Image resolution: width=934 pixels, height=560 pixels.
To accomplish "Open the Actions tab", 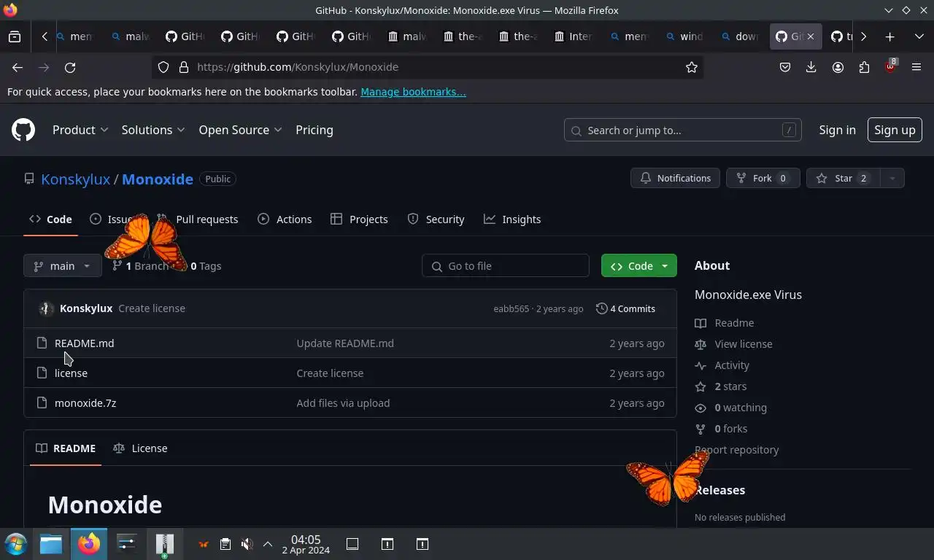I will pyautogui.click(x=285, y=219).
